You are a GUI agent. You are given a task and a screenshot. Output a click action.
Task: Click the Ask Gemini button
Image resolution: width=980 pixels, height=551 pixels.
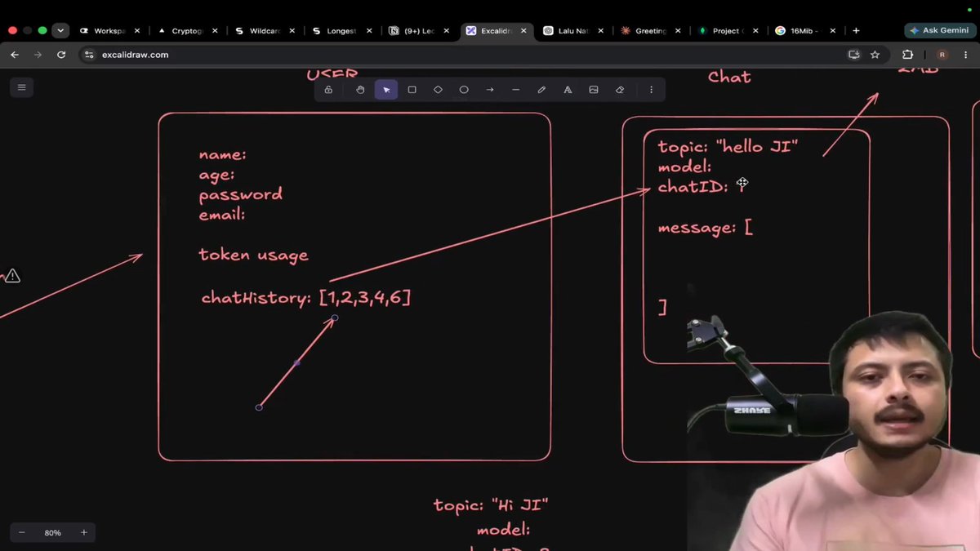tap(940, 30)
